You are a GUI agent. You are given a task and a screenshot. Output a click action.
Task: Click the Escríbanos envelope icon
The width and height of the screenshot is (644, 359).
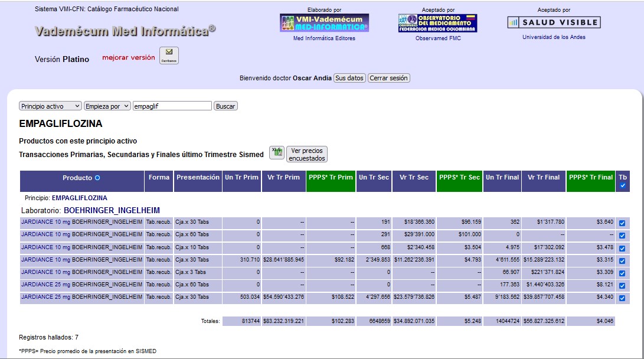tap(169, 56)
